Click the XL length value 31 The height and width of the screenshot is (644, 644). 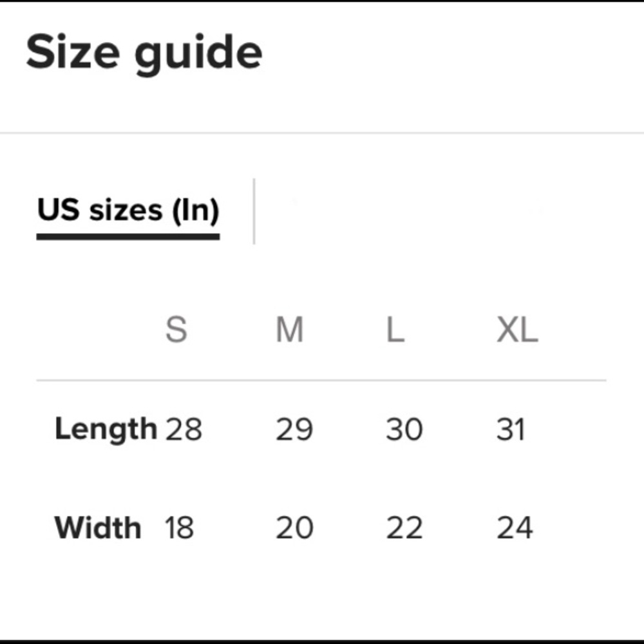pos(511,430)
